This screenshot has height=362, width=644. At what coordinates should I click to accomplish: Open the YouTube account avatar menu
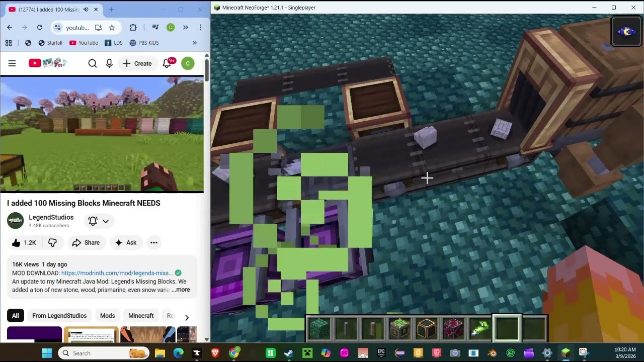click(188, 63)
